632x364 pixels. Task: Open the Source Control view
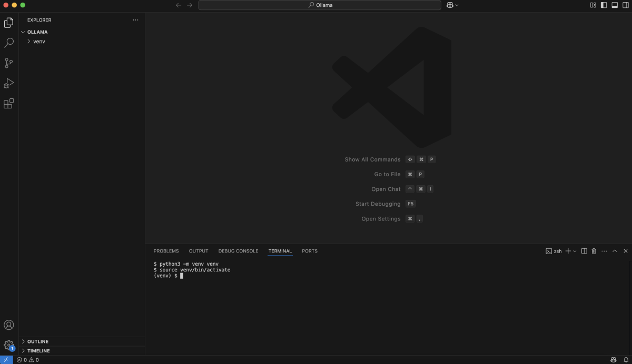pos(9,63)
